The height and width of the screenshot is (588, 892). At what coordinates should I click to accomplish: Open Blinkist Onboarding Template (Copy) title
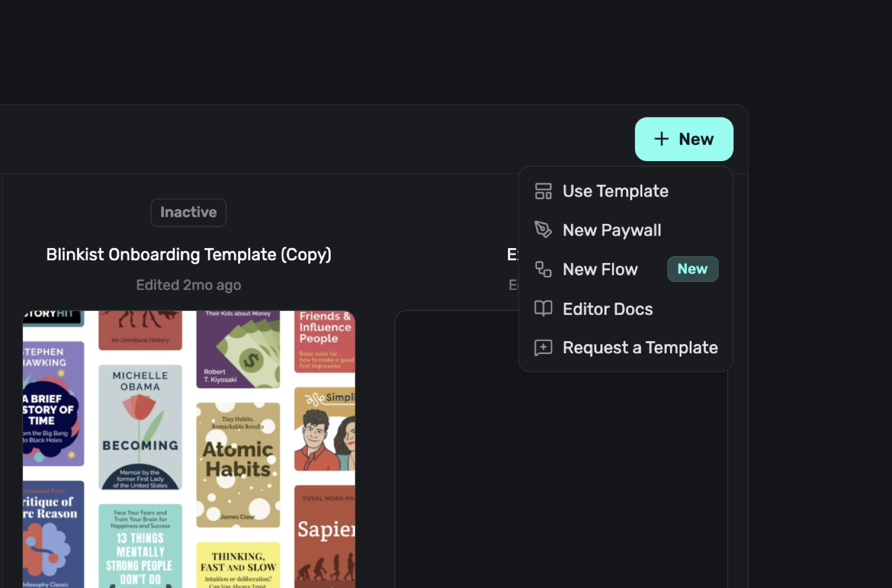(189, 255)
